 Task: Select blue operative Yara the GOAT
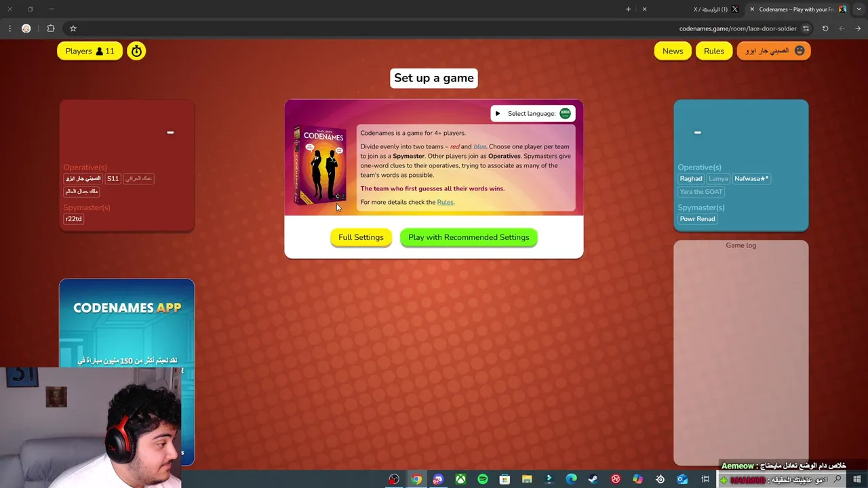click(x=701, y=192)
